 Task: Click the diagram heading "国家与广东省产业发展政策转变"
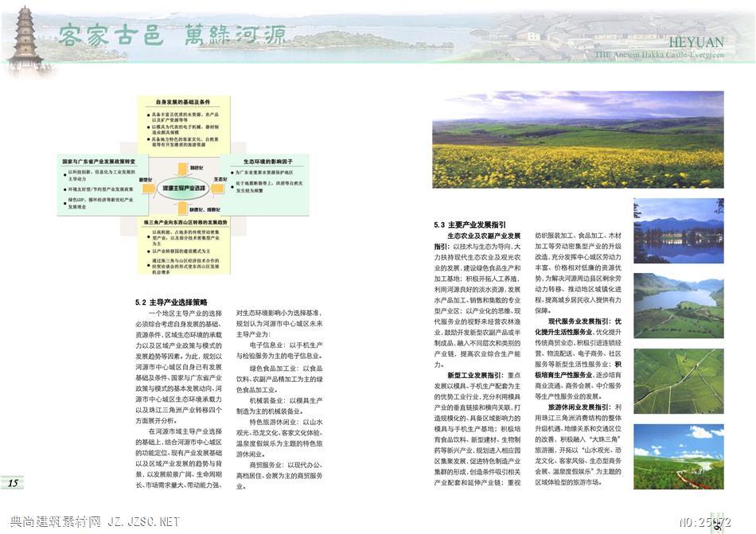pyautogui.click(x=99, y=162)
